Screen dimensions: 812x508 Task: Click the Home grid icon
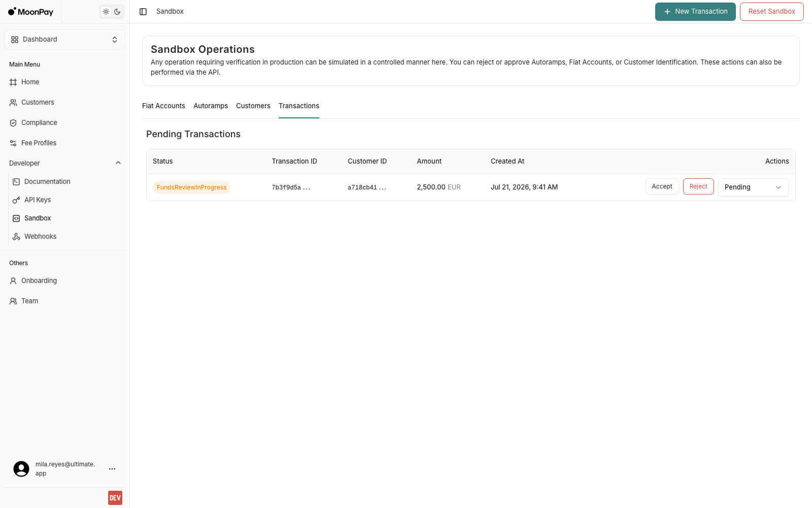pyautogui.click(x=13, y=82)
